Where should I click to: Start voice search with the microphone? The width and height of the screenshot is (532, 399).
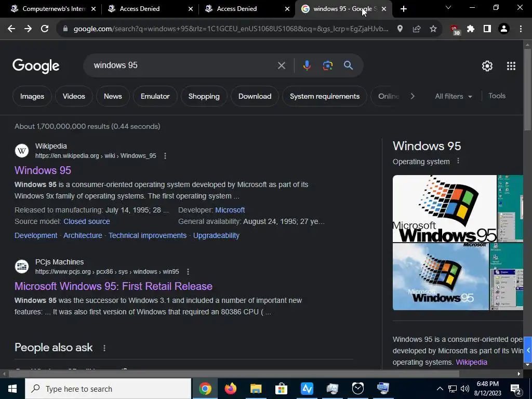pyautogui.click(x=307, y=65)
